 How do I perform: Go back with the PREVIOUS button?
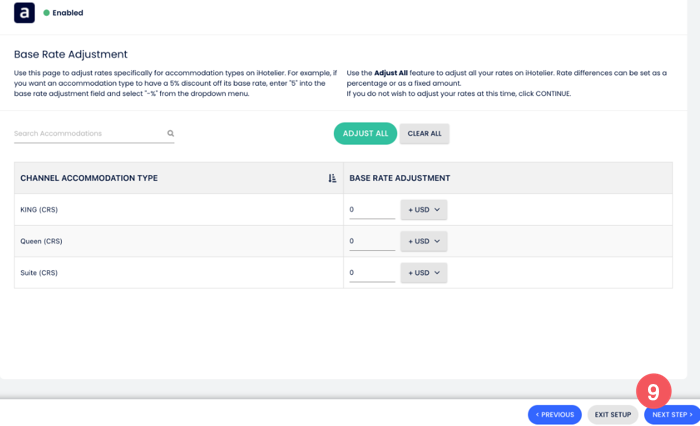tap(554, 414)
